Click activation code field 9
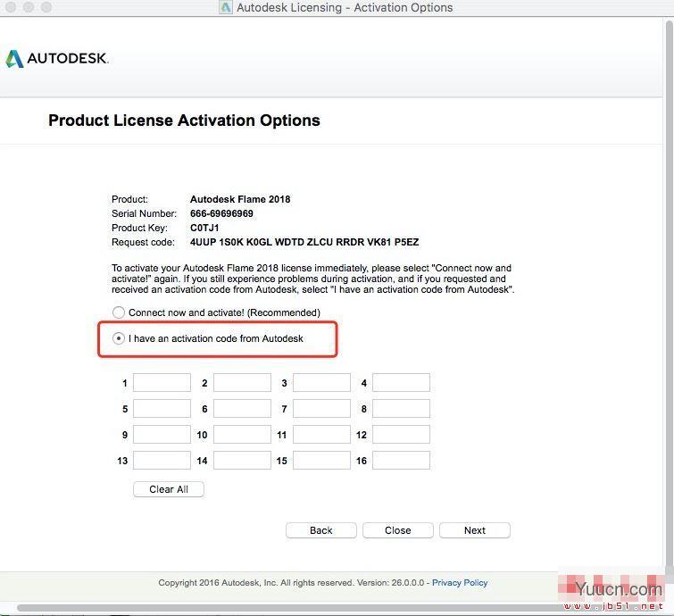Viewport: 674px width, 616px height. (x=162, y=435)
